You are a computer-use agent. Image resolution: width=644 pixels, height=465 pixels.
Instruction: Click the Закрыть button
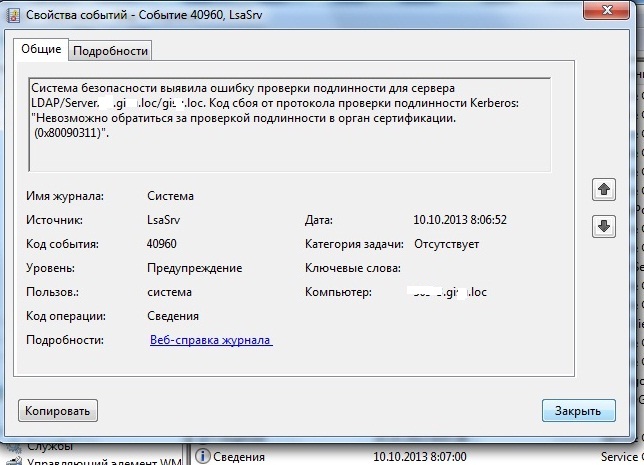(x=578, y=411)
